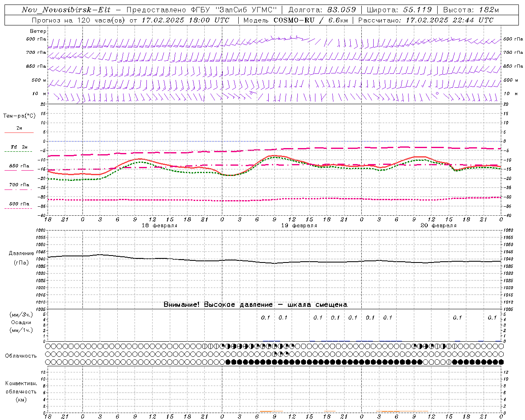Click the Конвективн. convective cloud label
The image size is (525, 420).
pyautogui.click(x=21, y=383)
